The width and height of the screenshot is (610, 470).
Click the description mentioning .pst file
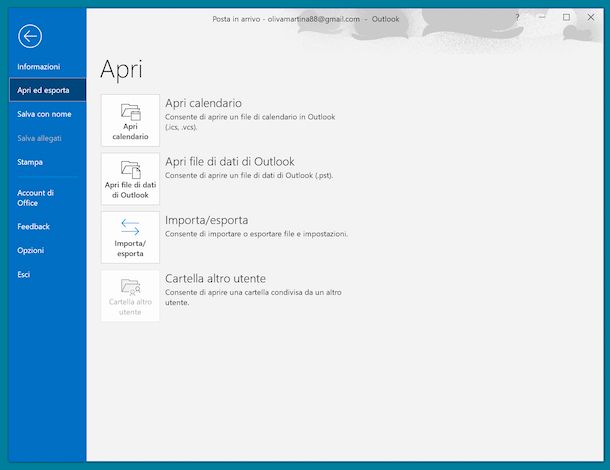tap(249, 175)
